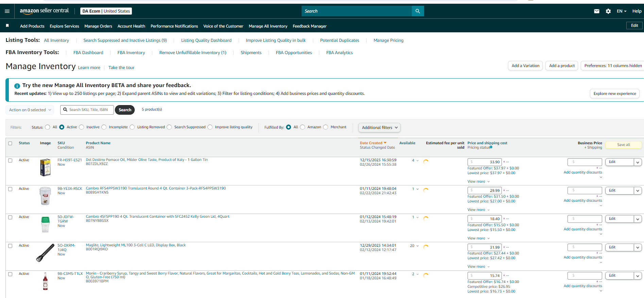Open the Maglite flashlight thumbnail
The height and width of the screenshot is (298, 644).
(45, 253)
